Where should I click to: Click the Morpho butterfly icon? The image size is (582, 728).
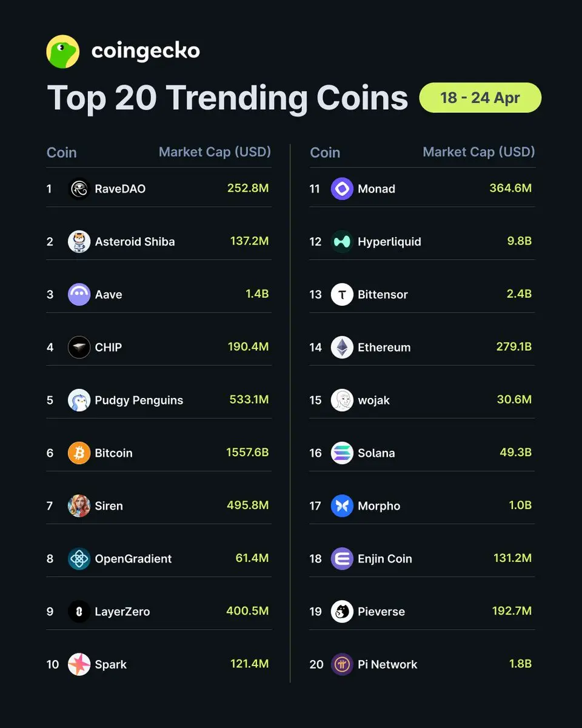click(342, 506)
